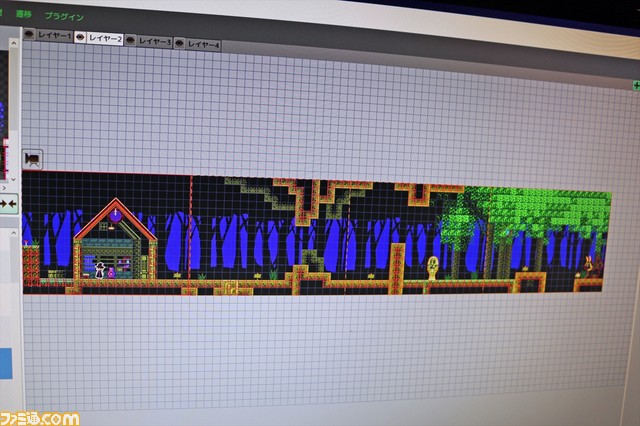Screen dimensions: 640x426
Task: Click the tile panel scroll-down arrow
Action: tap(13, 179)
